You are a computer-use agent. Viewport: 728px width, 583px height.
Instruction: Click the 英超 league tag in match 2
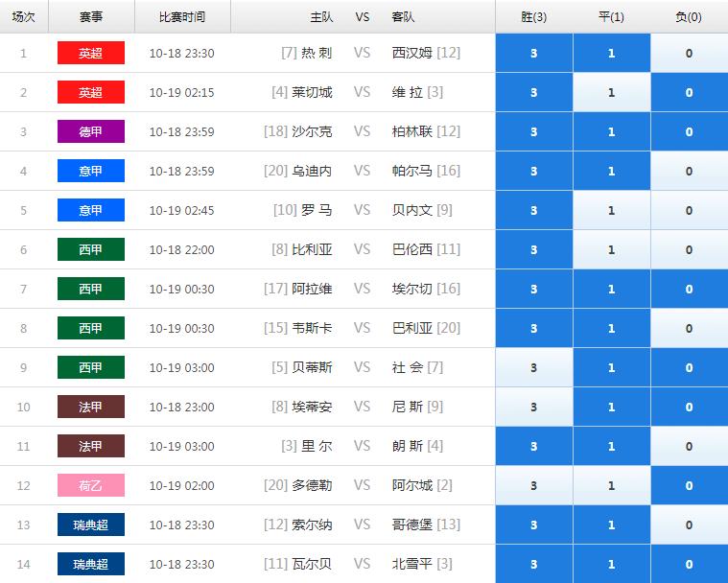[x=91, y=92]
